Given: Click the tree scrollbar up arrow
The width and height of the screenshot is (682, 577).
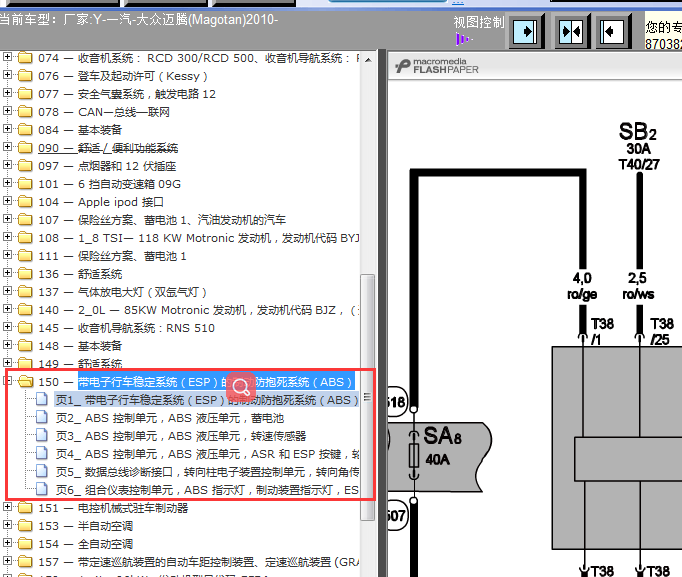Looking at the screenshot, I should coord(368,60).
